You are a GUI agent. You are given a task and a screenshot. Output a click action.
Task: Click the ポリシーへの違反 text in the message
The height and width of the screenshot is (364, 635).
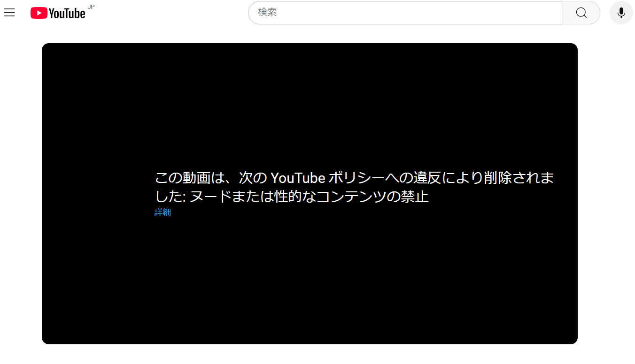[384, 178]
